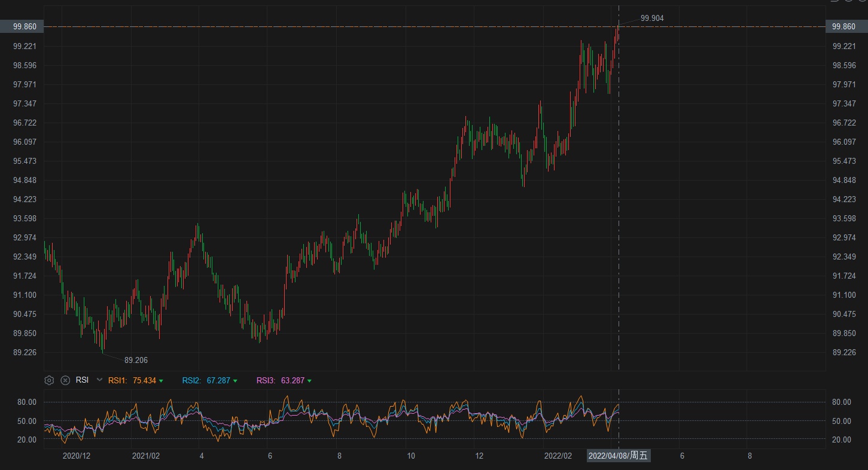The height and width of the screenshot is (470, 868).
Task: Click 91.100 on the right price axis
Action: [844, 295]
